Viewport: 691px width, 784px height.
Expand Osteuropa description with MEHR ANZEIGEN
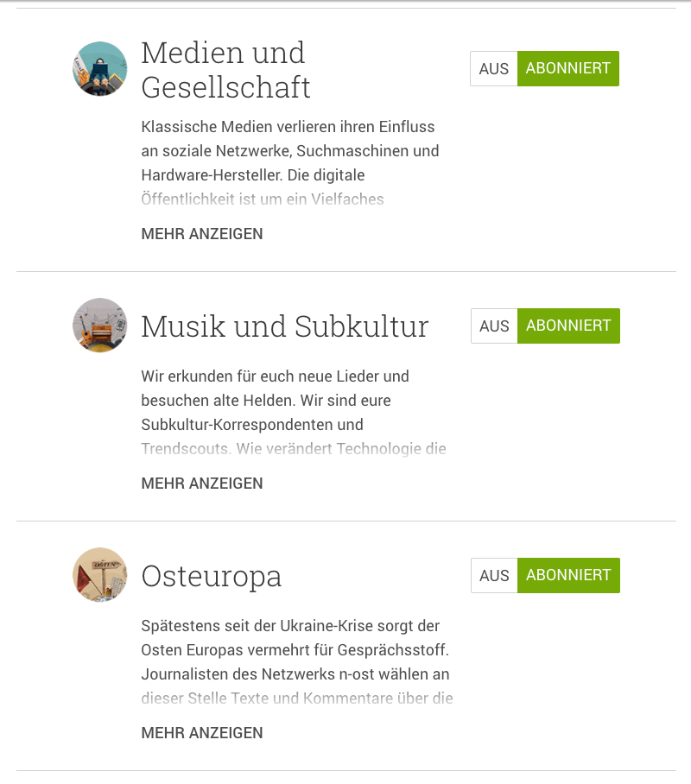click(x=202, y=733)
